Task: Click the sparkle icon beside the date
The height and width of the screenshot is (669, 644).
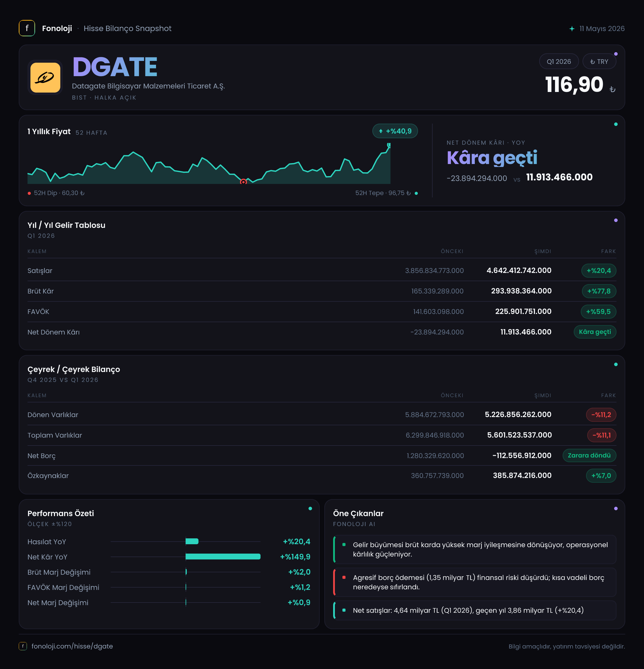Action: [x=572, y=29]
